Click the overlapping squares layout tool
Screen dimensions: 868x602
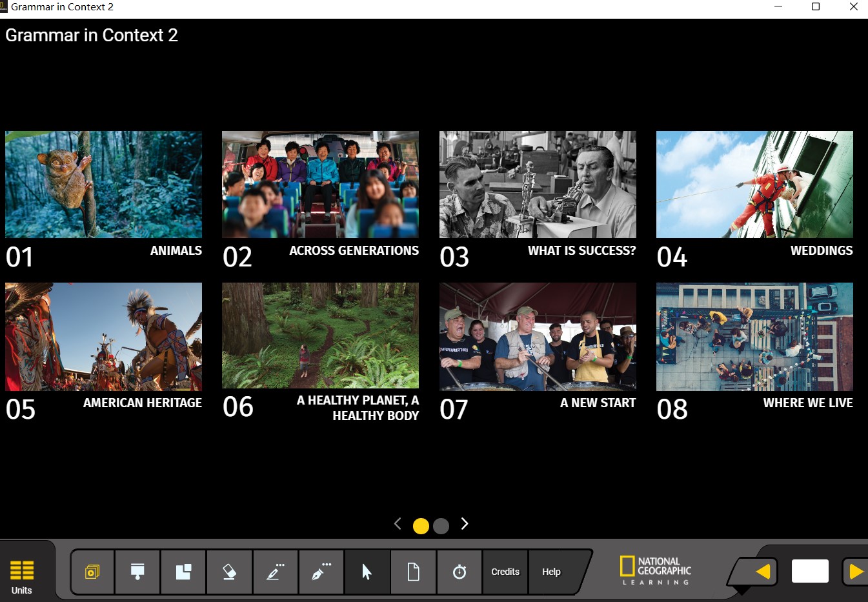(183, 572)
